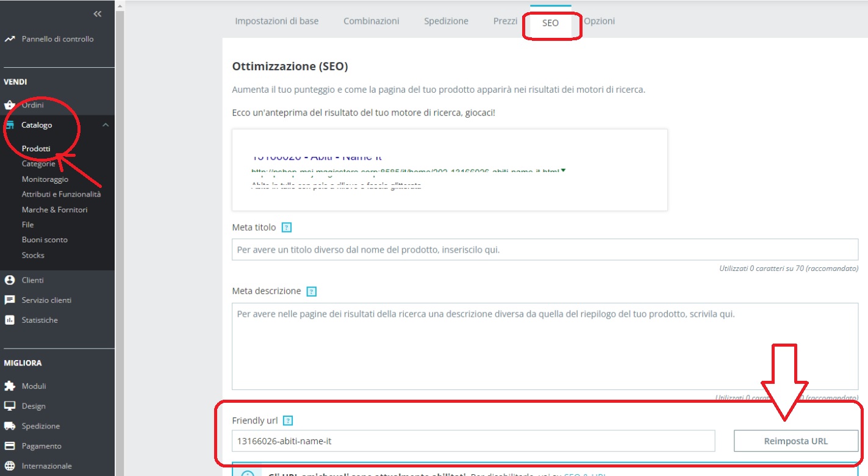Open Marche & Fornitori
Viewport: 868px width, 476px height.
tap(55, 209)
